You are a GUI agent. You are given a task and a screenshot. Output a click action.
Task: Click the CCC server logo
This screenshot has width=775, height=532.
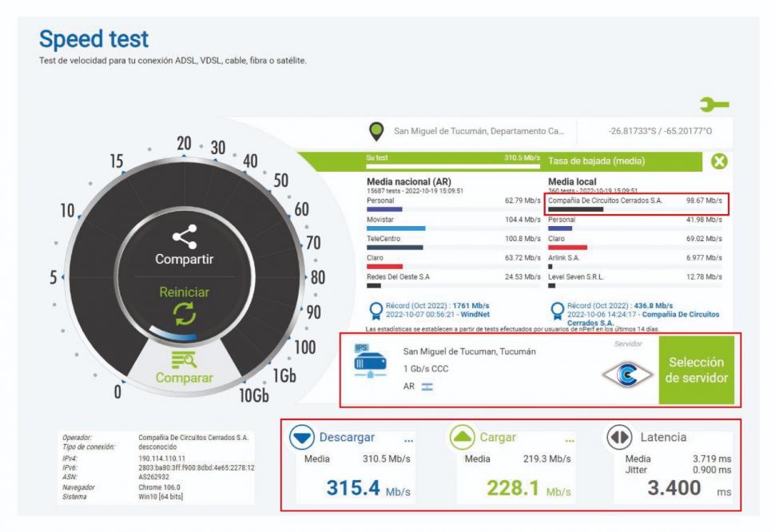pos(626,372)
